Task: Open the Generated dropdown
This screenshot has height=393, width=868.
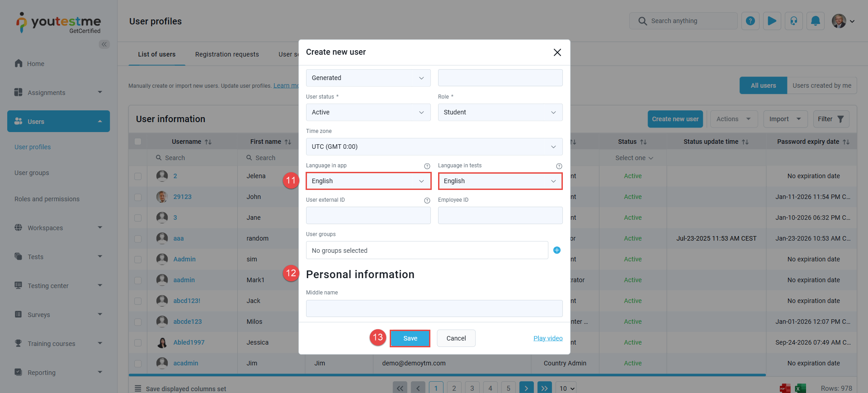Action: 368,78
